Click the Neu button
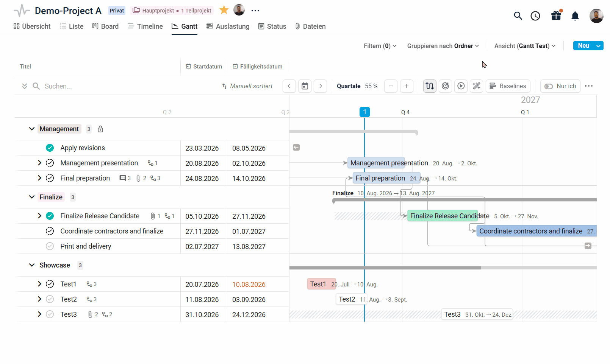The image size is (610, 364). pyautogui.click(x=583, y=46)
